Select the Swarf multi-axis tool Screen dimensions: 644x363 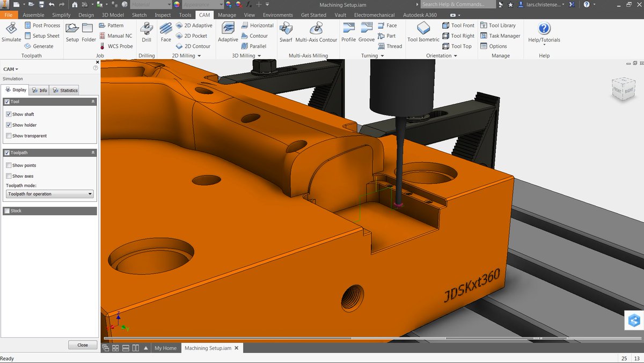click(x=286, y=32)
